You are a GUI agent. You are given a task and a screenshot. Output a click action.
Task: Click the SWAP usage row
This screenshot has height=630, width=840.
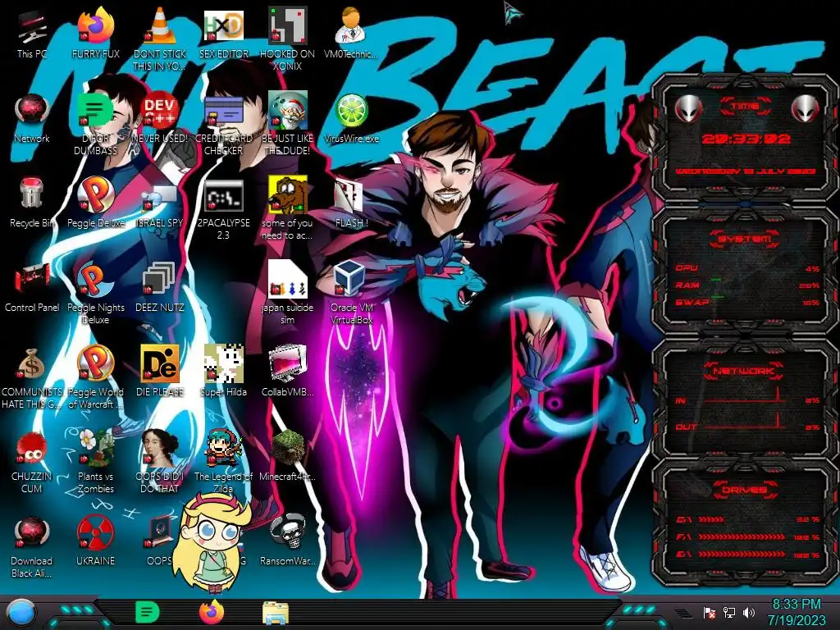click(x=748, y=302)
